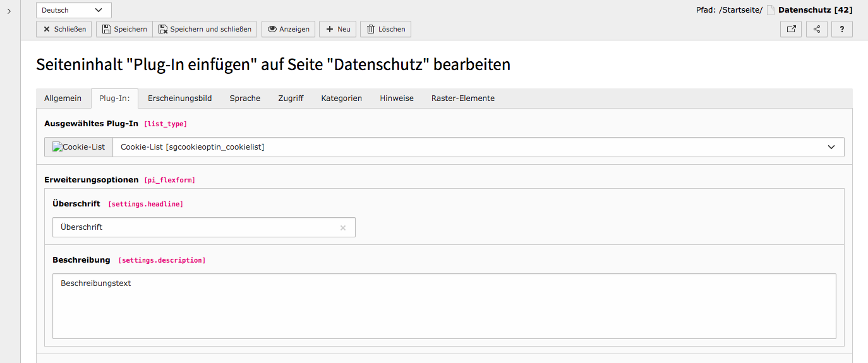This screenshot has width=868, height=363.
Task: Switch to the Raster-Elemente tab
Action: (x=463, y=98)
